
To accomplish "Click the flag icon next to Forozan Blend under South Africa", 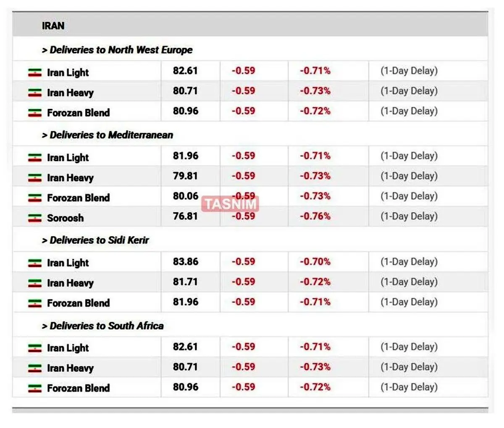I will click(x=35, y=388).
